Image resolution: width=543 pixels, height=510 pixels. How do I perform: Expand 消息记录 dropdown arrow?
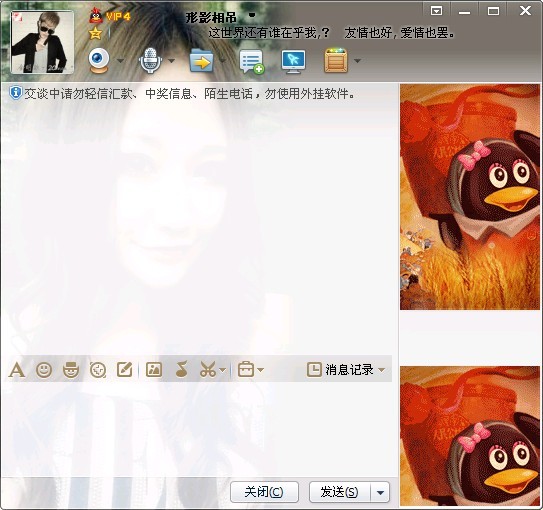[x=382, y=370]
